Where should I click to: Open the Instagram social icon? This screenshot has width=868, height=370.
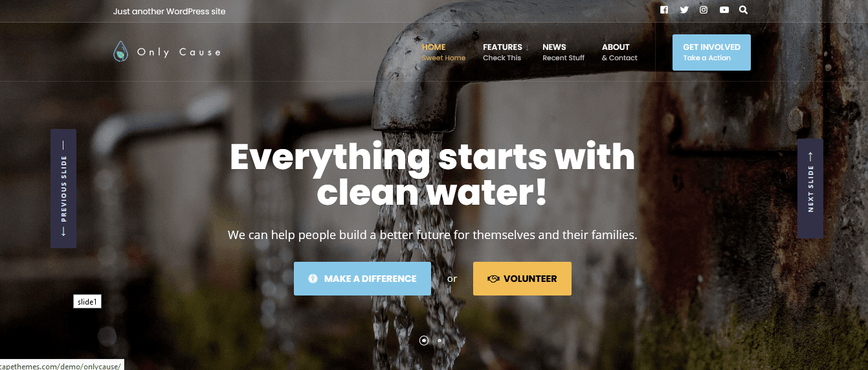(704, 10)
